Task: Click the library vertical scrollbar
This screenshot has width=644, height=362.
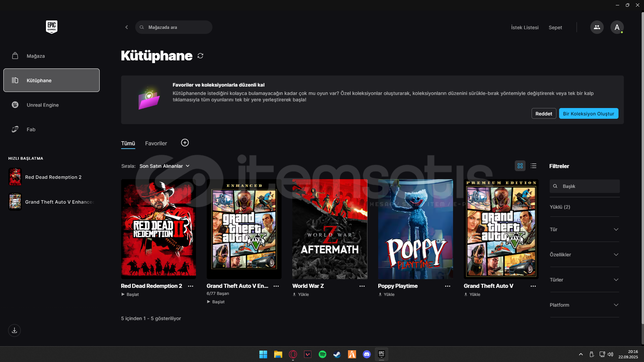Action: point(642,168)
